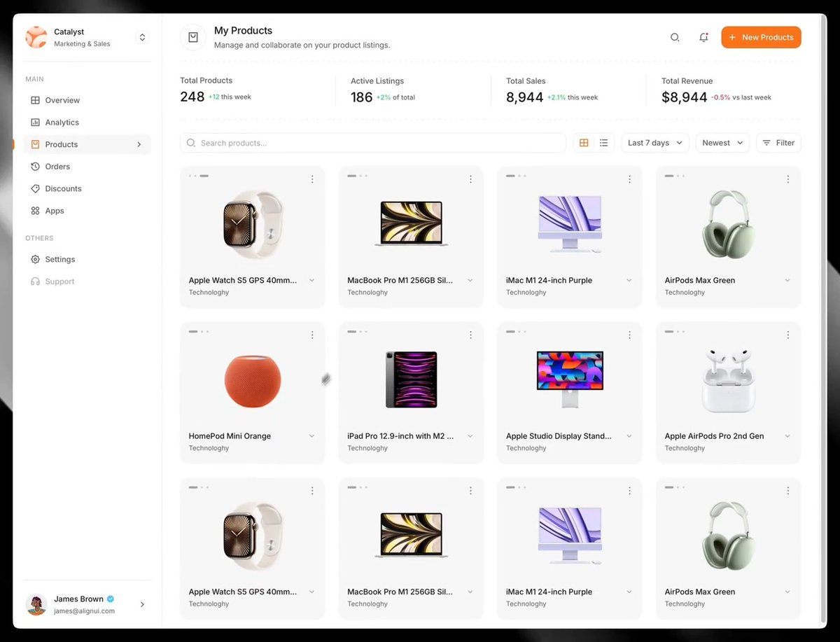Click into the Search products field
The image size is (840, 642).
point(373,143)
